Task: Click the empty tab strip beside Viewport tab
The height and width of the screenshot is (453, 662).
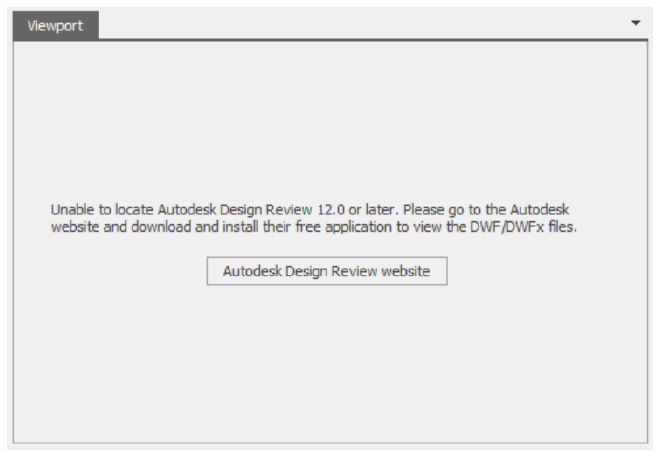Action: click(x=350, y=24)
